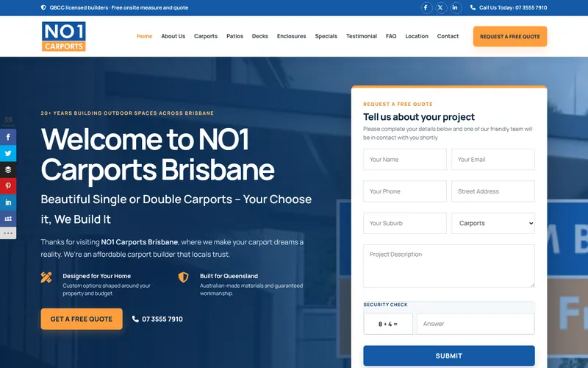The height and width of the screenshot is (368, 588).
Task: Expand more share options (three dots)
Action: point(8,233)
